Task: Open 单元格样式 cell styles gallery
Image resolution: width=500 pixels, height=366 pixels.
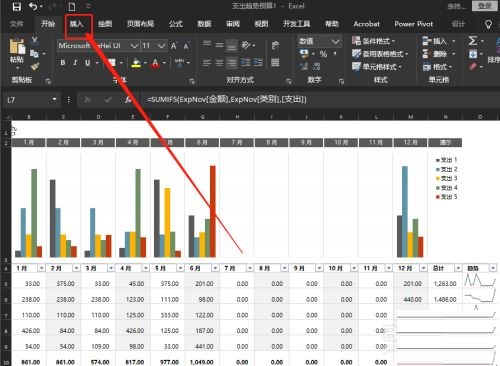Action: pyautogui.click(x=377, y=67)
